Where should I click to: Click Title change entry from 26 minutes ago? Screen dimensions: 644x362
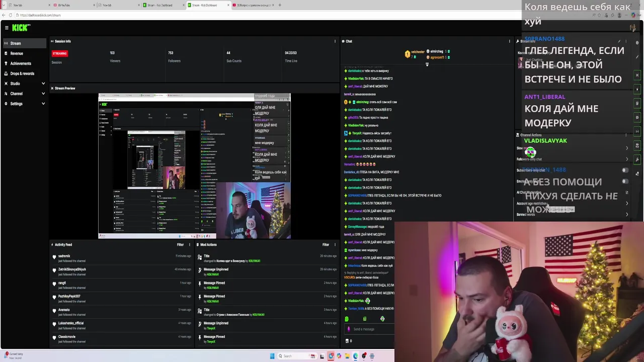point(267,258)
